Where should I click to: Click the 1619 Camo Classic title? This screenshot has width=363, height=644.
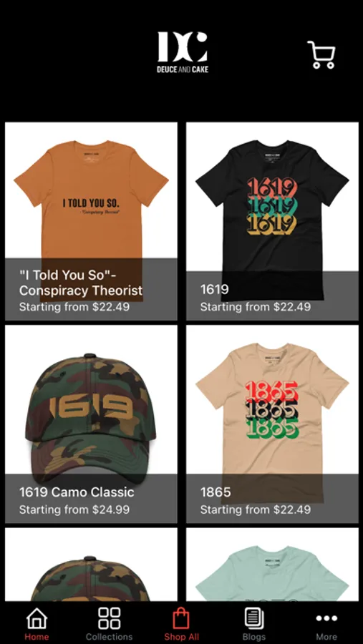[77, 492]
